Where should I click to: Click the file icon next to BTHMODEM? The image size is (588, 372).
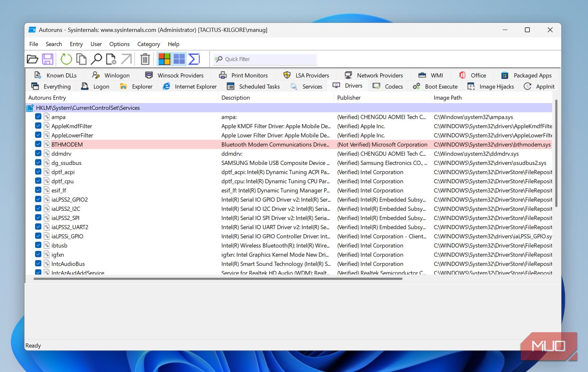pyautogui.click(x=47, y=144)
